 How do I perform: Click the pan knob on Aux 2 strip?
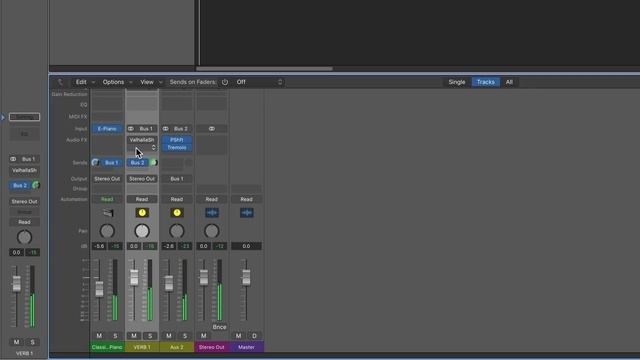click(x=177, y=231)
